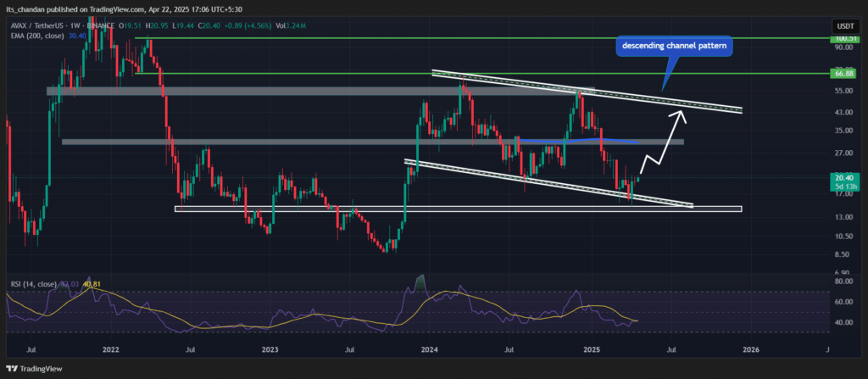868x379 pixels.
Task: Click the 2024 label on time axis
Action: tap(431, 348)
